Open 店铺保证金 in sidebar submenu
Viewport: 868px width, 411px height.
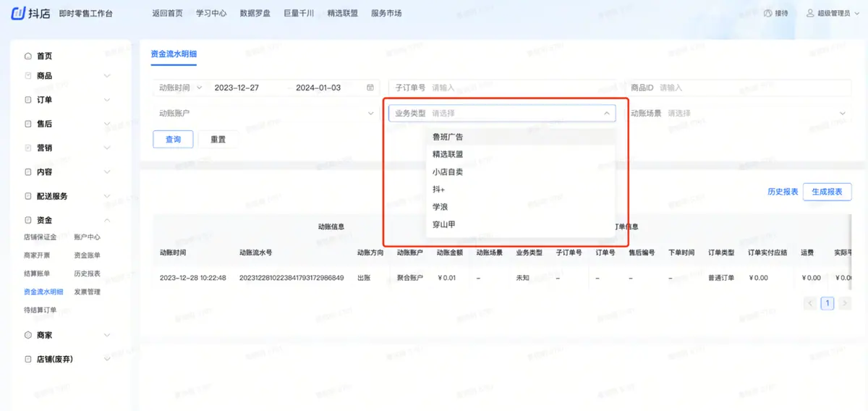41,237
